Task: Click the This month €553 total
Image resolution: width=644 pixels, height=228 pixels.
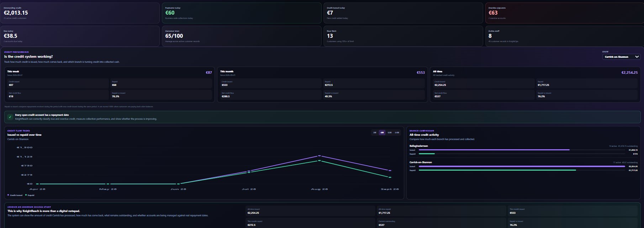Action: (421, 73)
